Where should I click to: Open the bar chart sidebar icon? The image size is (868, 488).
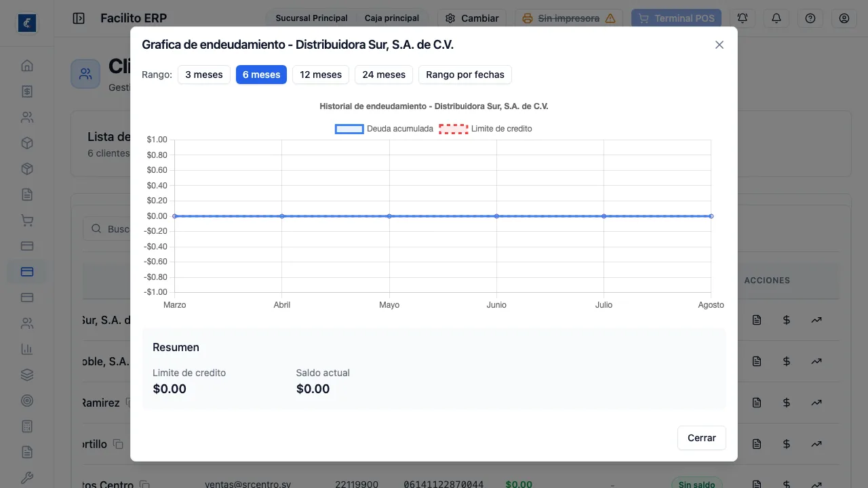tap(27, 349)
